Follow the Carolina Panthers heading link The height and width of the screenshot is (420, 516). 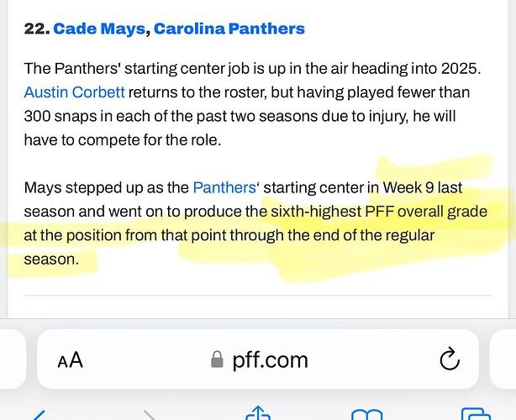230,29
